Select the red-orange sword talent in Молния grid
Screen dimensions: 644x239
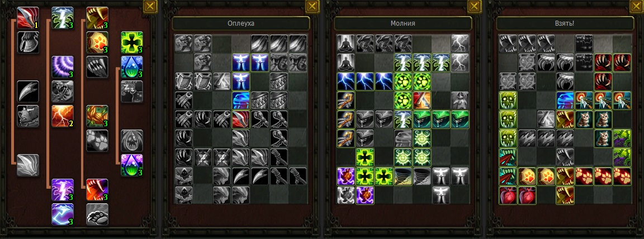pyautogui.click(x=422, y=100)
